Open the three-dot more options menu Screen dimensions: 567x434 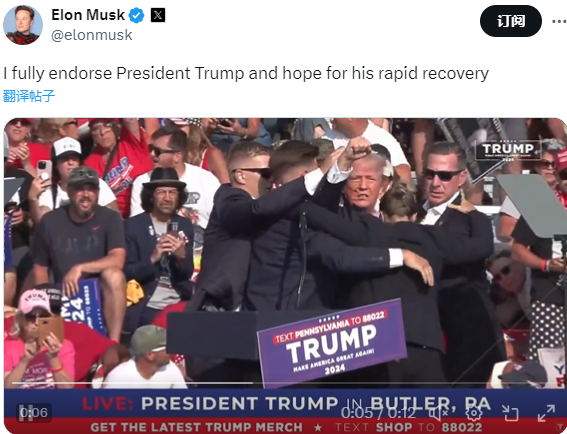(x=559, y=21)
